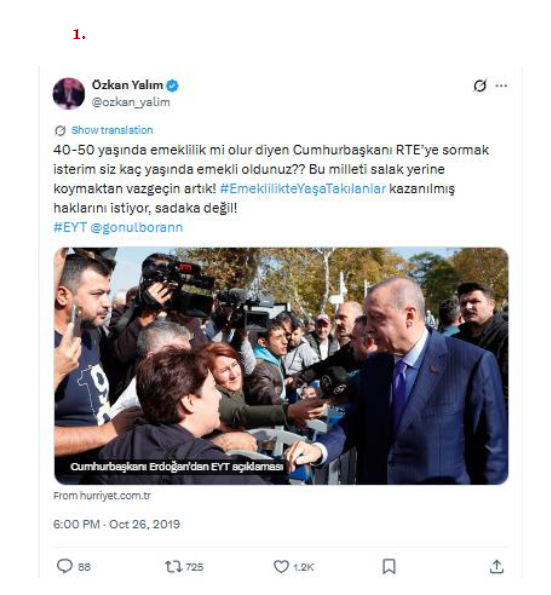This screenshot has width=551, height=595.
Task: Open the share upload icon
Action: point(496,567)
